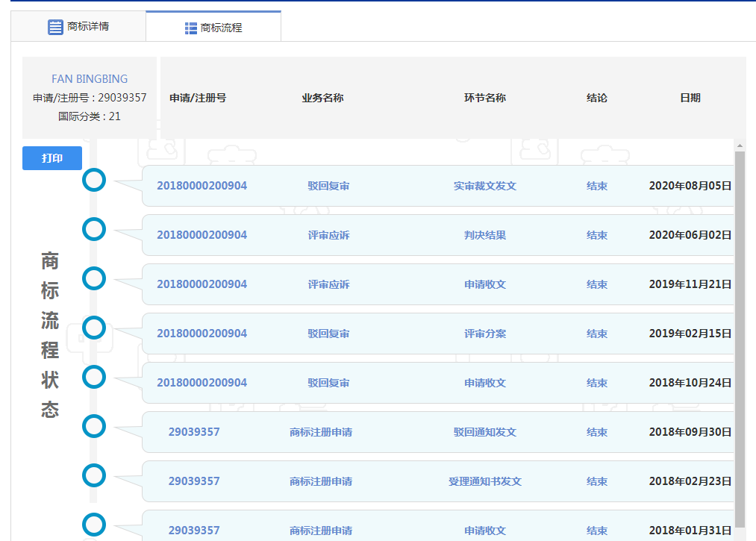Open 实审裁文发文 step link
756x541 pixels.
[484, 186]
